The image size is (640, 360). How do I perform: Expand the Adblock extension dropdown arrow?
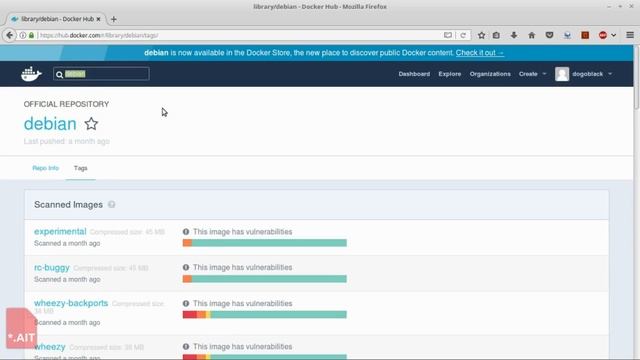point(613,35)
